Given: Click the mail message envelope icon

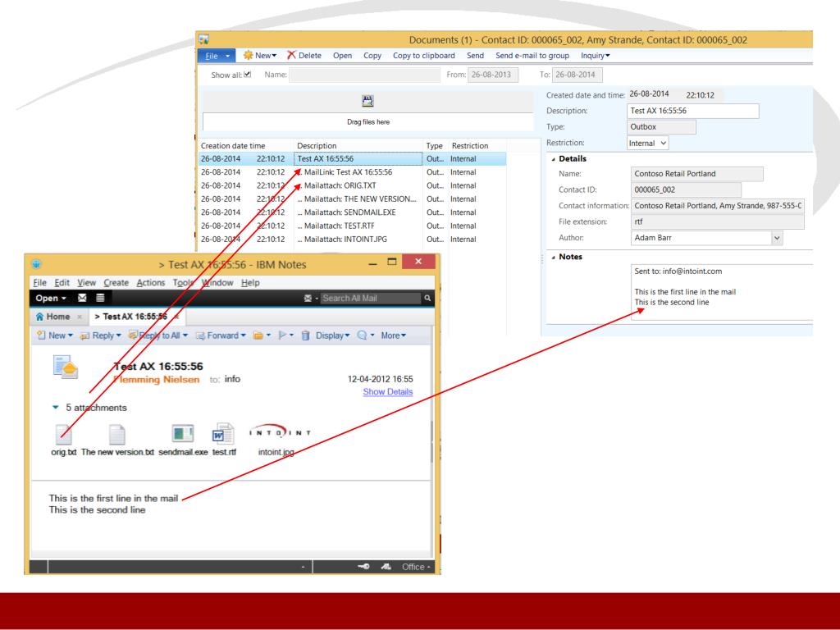Looking at the screenshot, I should pos(66,367).
